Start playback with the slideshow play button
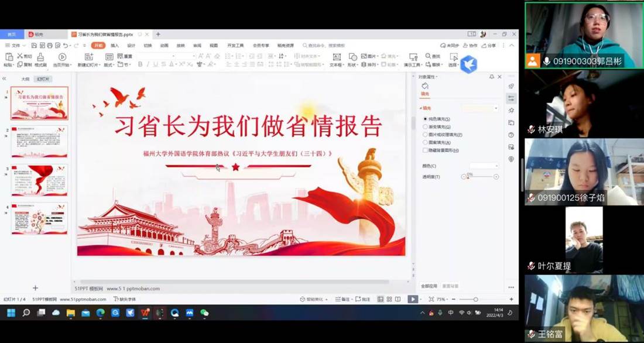This screenshot has width=644, height=343. click(412, 299)
